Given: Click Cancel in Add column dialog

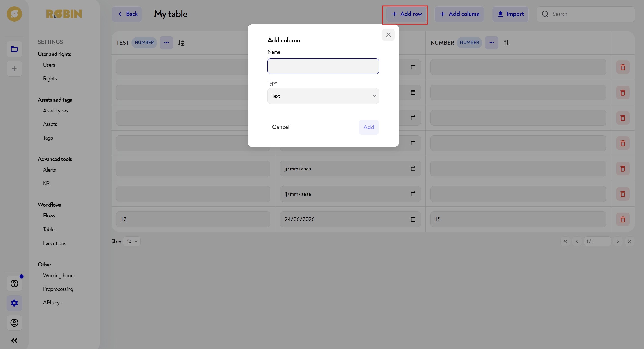Looking at the screenshot, I should (281, 127).
